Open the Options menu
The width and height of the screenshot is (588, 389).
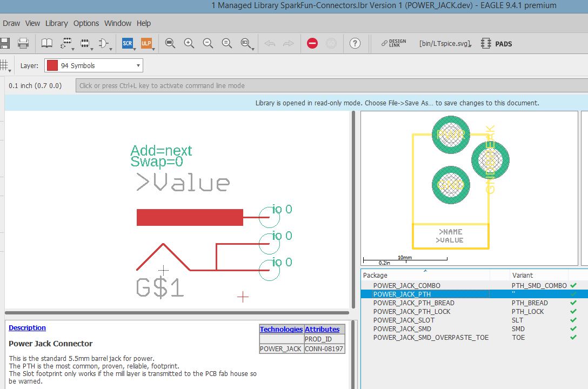click(86, 23)
